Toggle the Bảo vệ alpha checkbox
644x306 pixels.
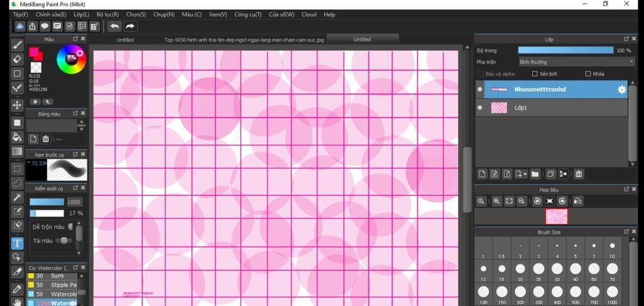481,74
